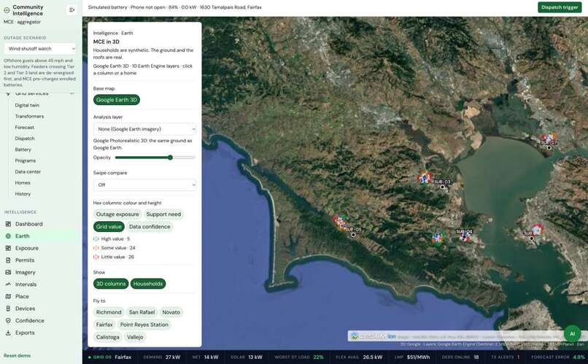Click the green Grid OS status dot

click(x=89, y=357)
